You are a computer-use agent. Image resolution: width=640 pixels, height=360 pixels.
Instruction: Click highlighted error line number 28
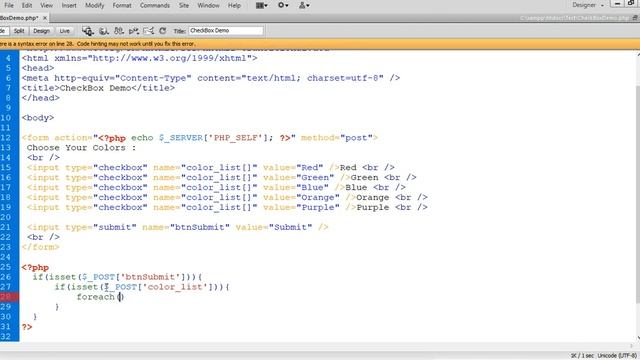click(7, 297)
